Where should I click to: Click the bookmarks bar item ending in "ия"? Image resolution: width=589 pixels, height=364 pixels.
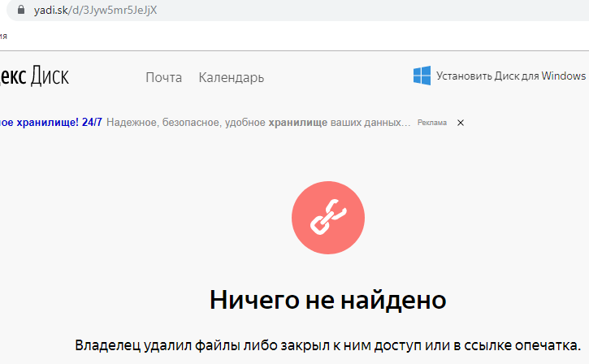[x=4, y=37]
